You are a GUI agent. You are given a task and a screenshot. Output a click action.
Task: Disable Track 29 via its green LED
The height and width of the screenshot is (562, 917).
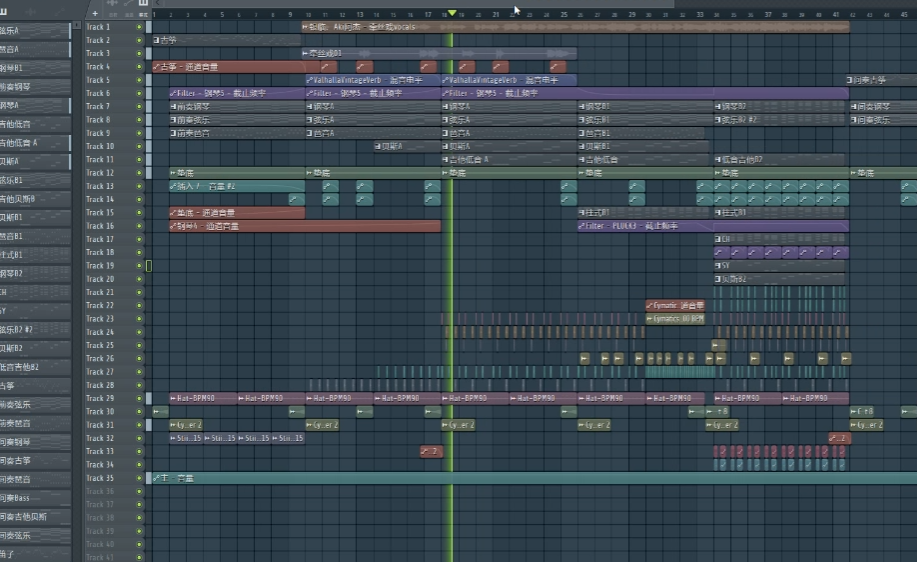[139, 398]
